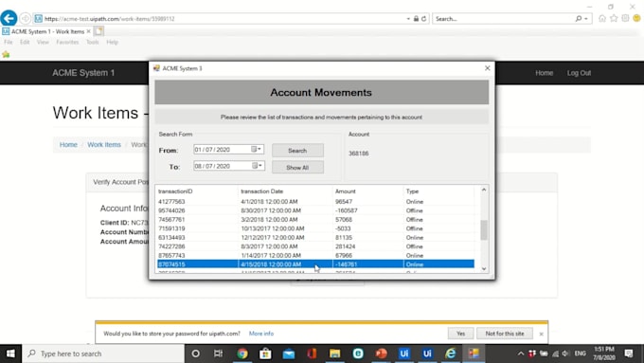Open the Home breadcrumb link
The height and width of the screenshot is (363, 644).
tap(68, 145)
